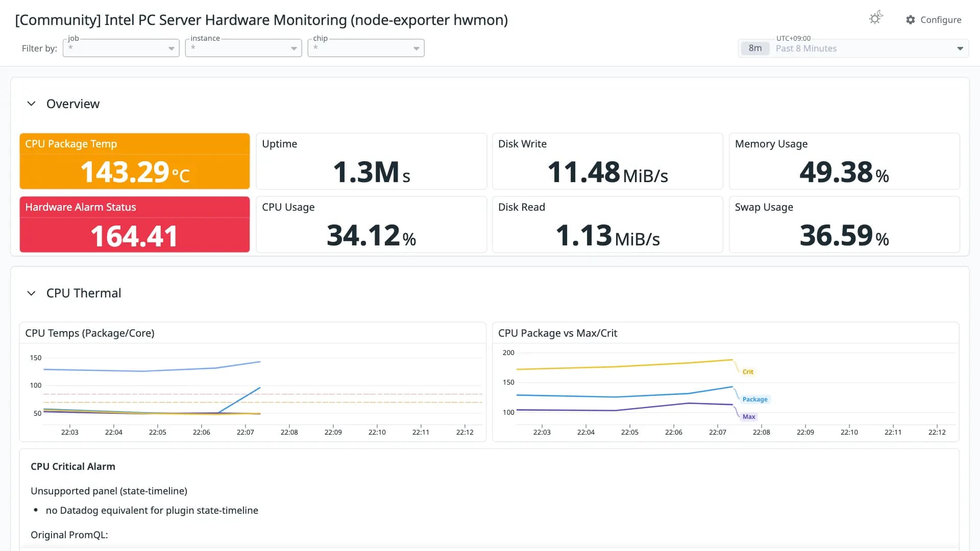Screen dimensions: 980x551
Task: Click the 49.38 % memory usage value
Action: click(x=844, y=172)
